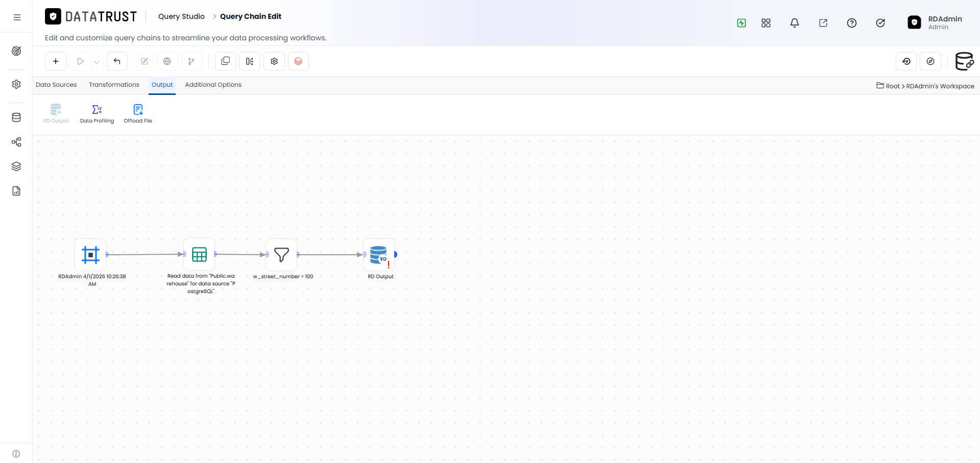
Task: Open the workflow nodes icon in the sidebar
Action: point(16,142)
